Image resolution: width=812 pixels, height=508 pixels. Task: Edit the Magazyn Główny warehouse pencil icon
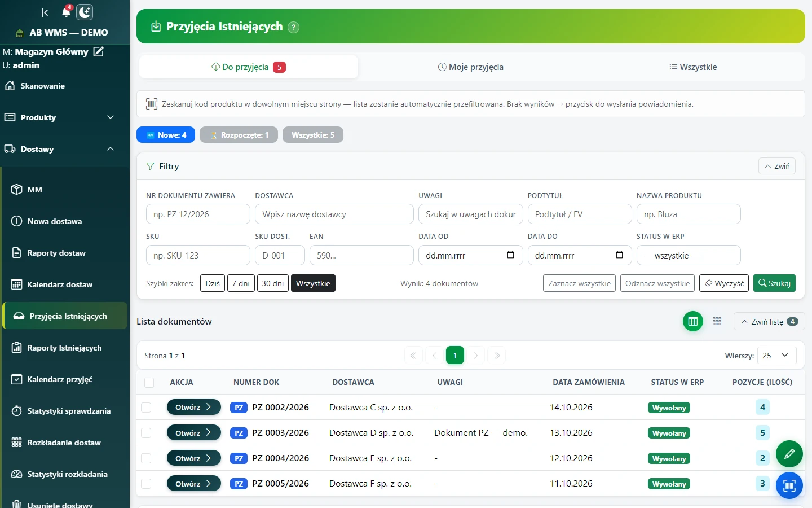tap(98, 51)
